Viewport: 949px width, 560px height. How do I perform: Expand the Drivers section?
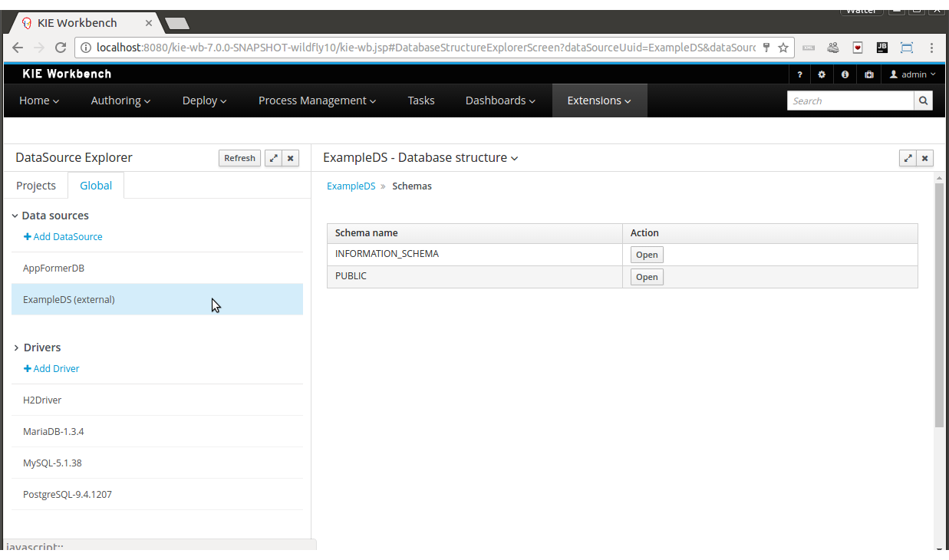pyautogui.click(x=16, y=348)
